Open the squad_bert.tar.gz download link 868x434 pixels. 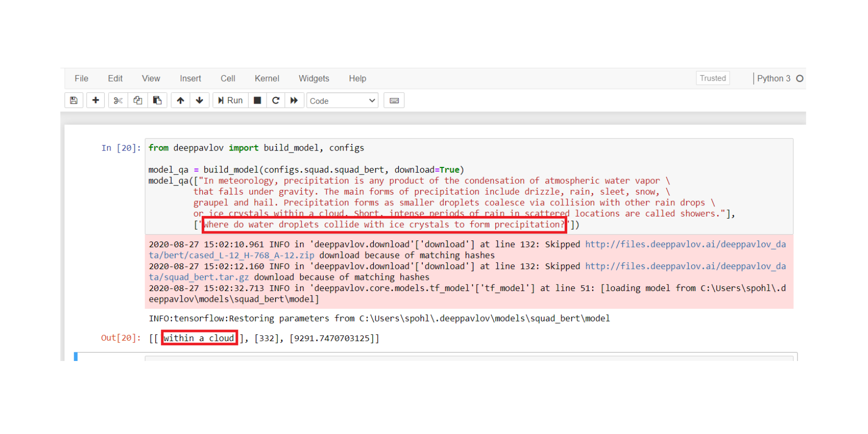[x=199, y=277]
